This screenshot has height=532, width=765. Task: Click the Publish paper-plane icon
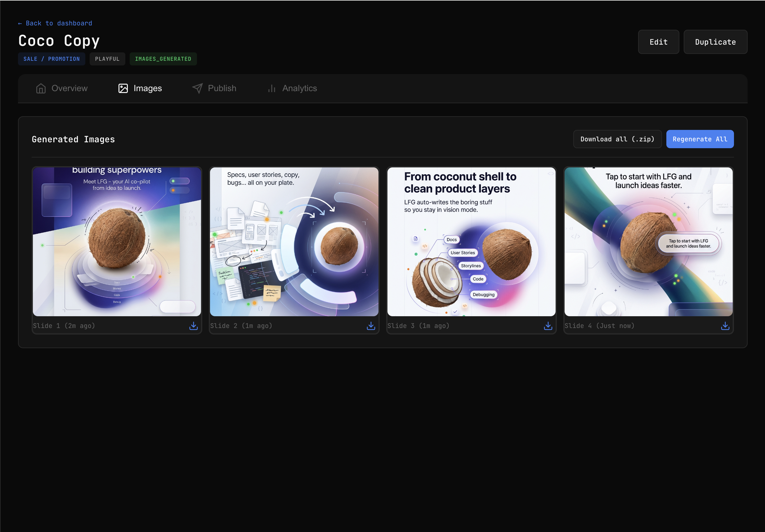point(197,88)
